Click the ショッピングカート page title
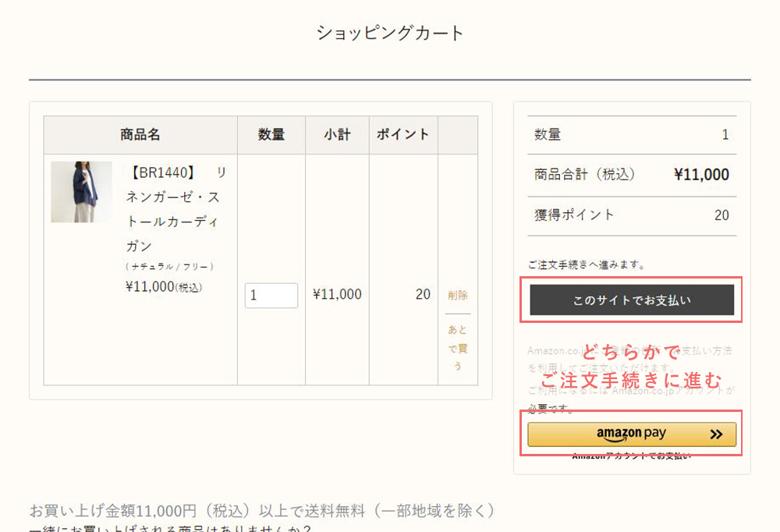 point(389,32)
